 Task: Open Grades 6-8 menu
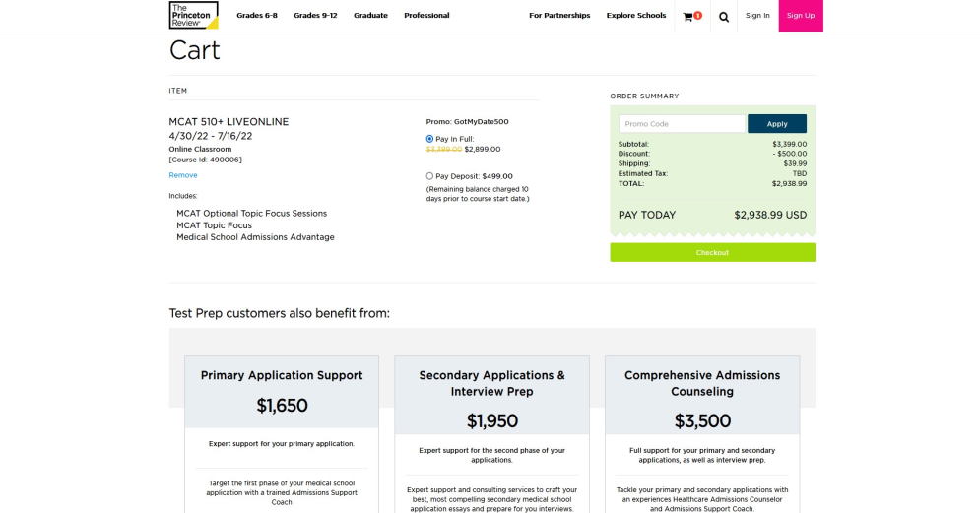257,15
